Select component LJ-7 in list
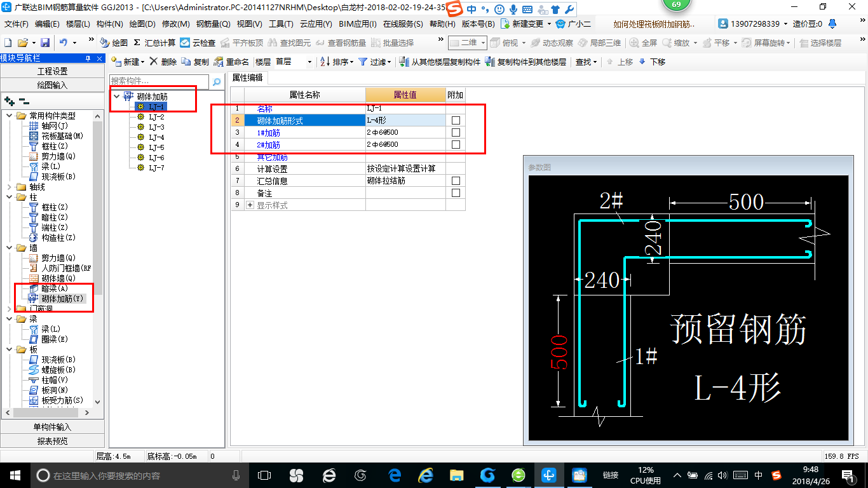The height and width of the screenshot is (488, 868). click(x=156, y=168)
